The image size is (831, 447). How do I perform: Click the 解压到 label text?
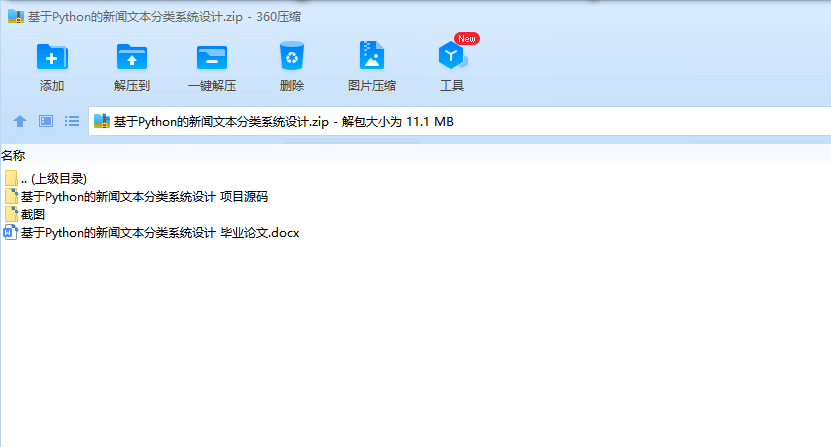click(x=132, y=85)
